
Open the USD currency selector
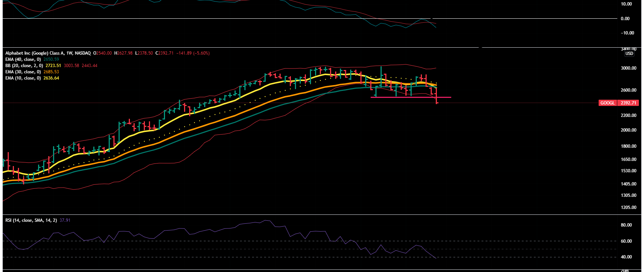[x=629, y=54]
